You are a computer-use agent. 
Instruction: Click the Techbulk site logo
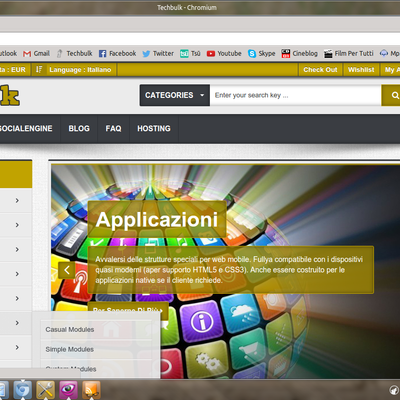click(10, 95)
